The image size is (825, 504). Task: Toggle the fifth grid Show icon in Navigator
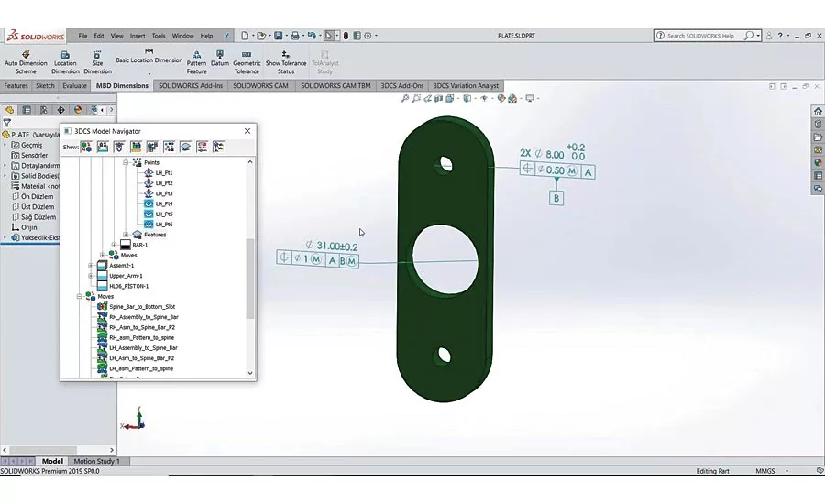point(152,147)
